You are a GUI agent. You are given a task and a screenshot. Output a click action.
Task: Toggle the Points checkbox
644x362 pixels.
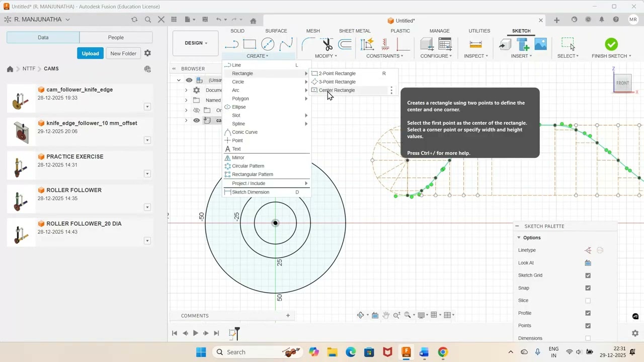pyautogui.click(x=588, y=326)
